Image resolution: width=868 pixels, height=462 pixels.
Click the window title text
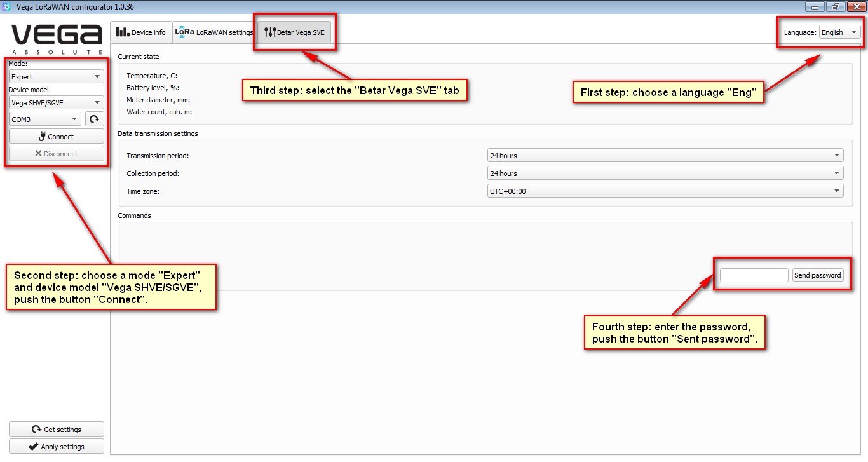point(75,6)
